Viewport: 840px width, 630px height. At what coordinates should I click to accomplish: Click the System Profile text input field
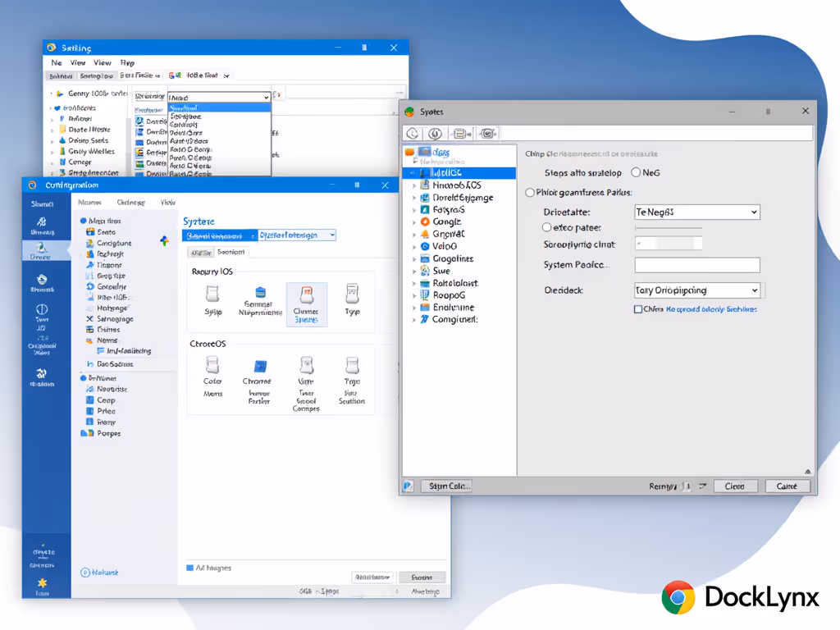pos(696,264)
